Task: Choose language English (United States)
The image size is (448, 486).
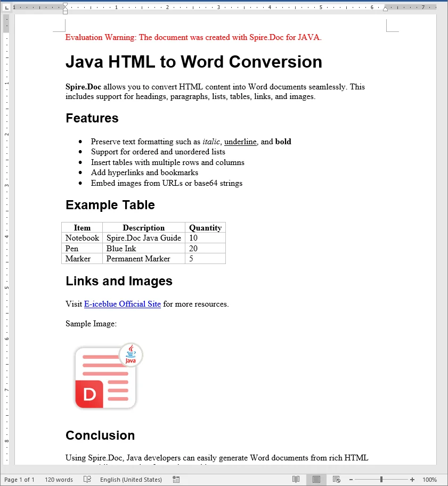Action: coord(131,480)
